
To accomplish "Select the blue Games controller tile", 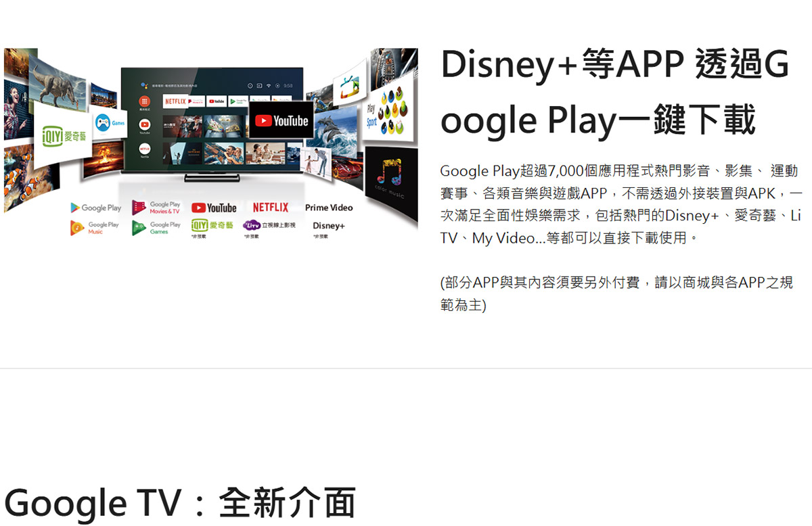I will pyautogui.click(x=109, y=123).
